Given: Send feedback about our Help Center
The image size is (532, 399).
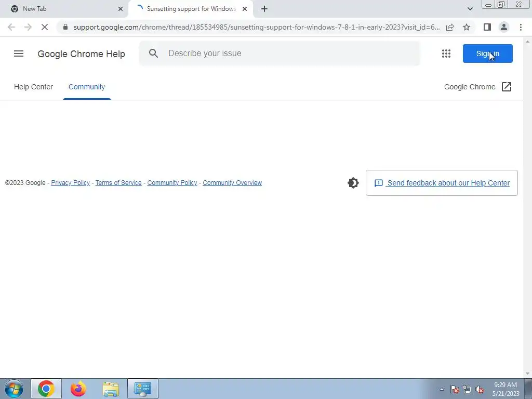Looking at the screenshot, I should [x=442, y=183].
